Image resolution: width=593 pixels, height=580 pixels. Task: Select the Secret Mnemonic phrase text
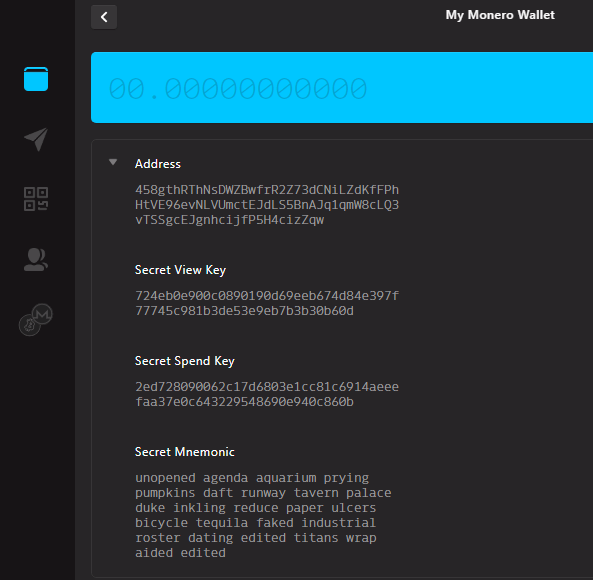(x=263, y=515)
